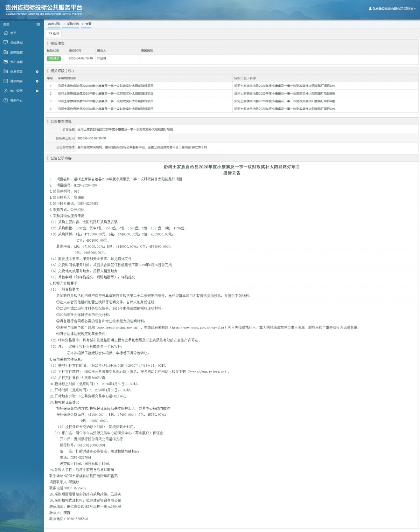Select the 查看 breadcrumb item
Image resolution: width=420 pixels, height=532 pixels.
point(88,24)
